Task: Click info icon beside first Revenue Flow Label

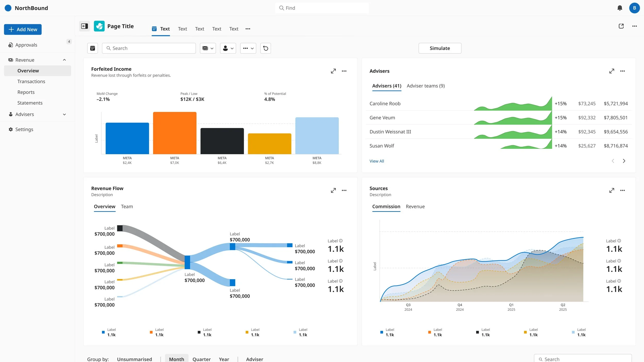Action: (341, 241)
